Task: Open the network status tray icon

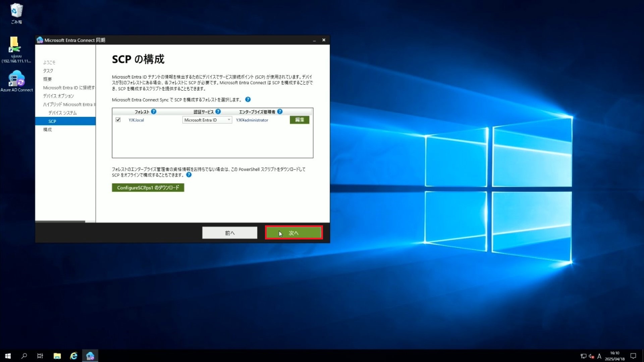Action: (583, 356)
